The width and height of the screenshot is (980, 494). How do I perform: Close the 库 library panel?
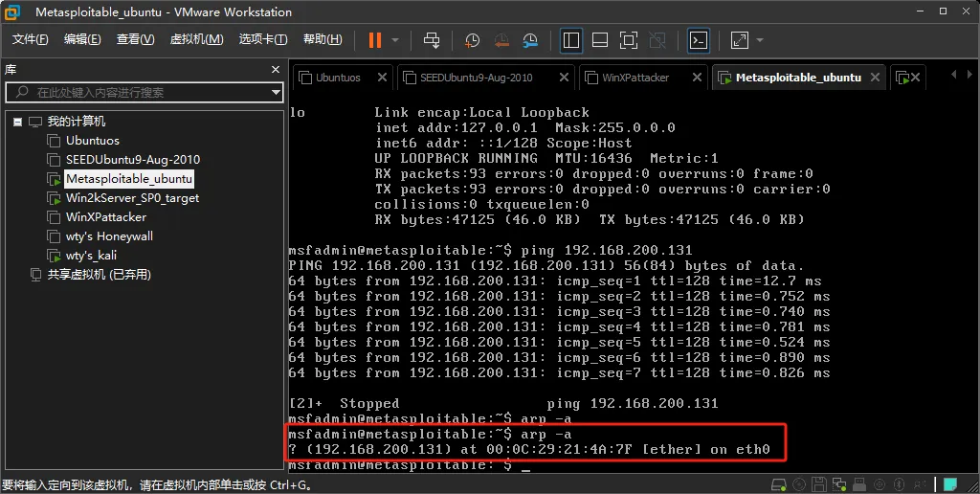coord(275,70)
